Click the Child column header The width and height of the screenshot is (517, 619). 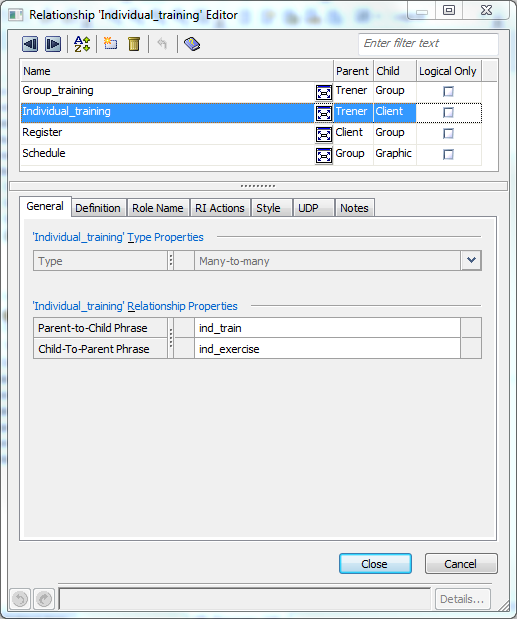pyautogui.click(x=395, y=71)
